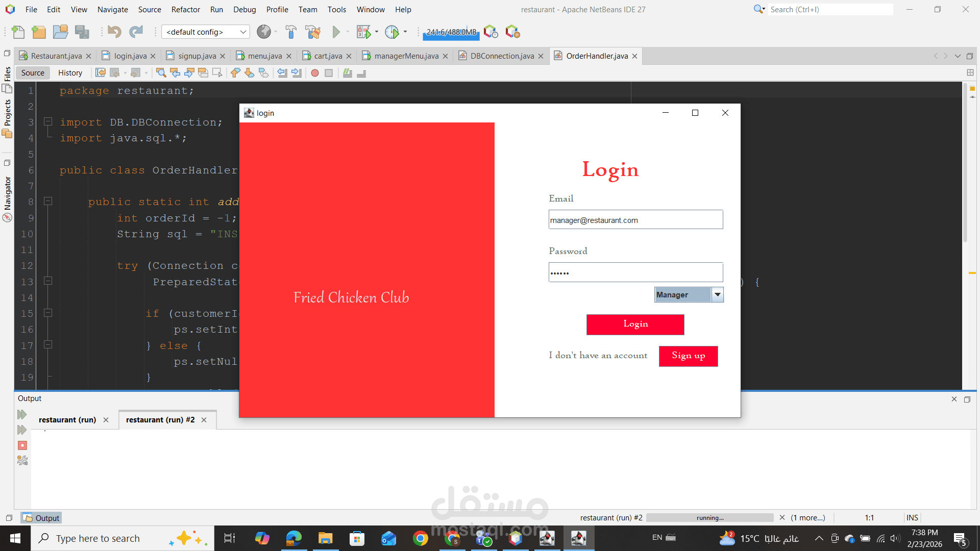Click the Open Project folder icon

pyautogui.click(x=60, y=32)
